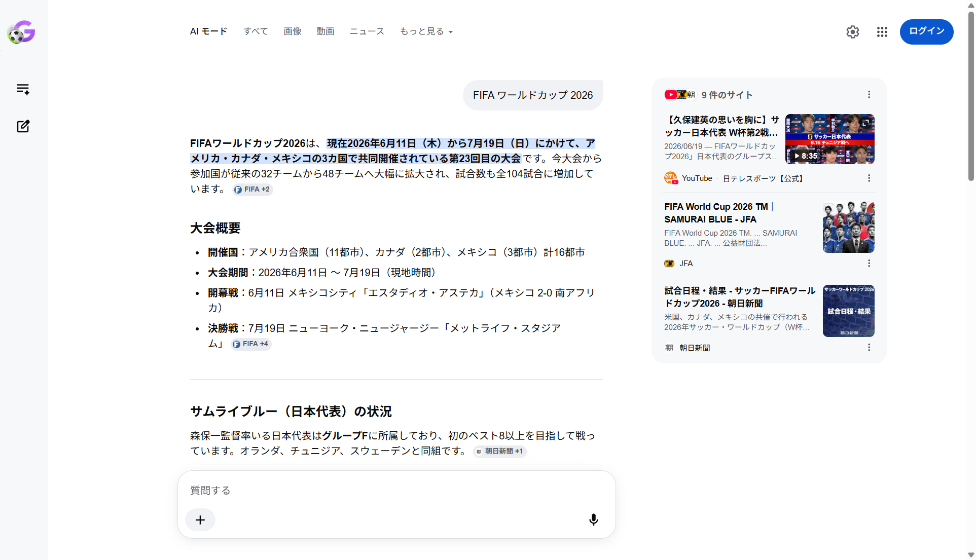Switch to the ニュース tab
Screen dimensions: 976x560
(367, 31)
